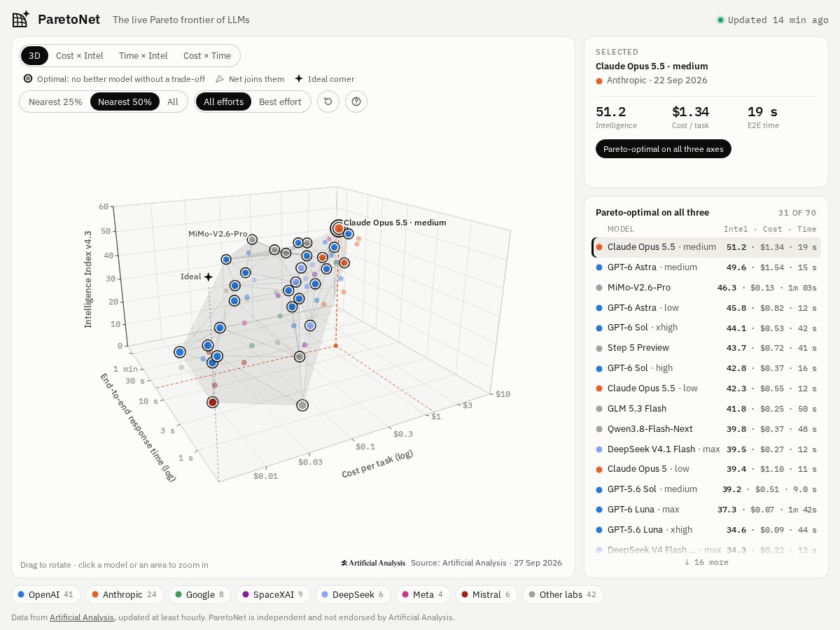
Task: Switch to the Cost × Time view
Action: tap(207, 56)
